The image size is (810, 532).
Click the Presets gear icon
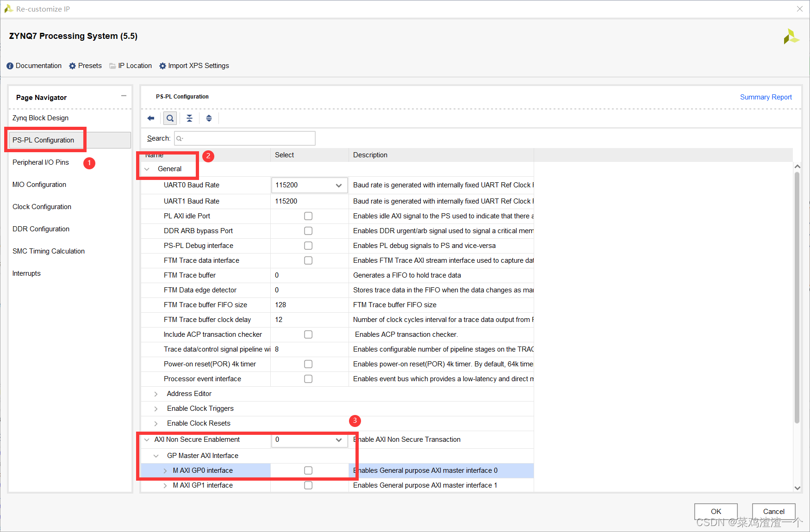[x=72, y=66]
